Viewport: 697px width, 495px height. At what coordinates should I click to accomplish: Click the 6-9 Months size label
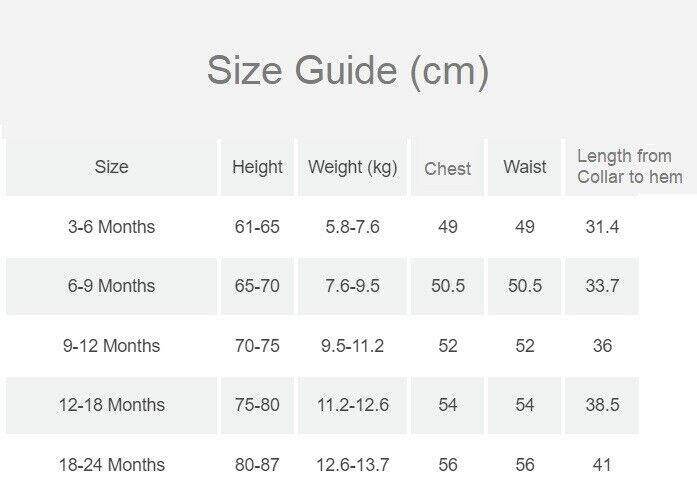coord(111,286)
